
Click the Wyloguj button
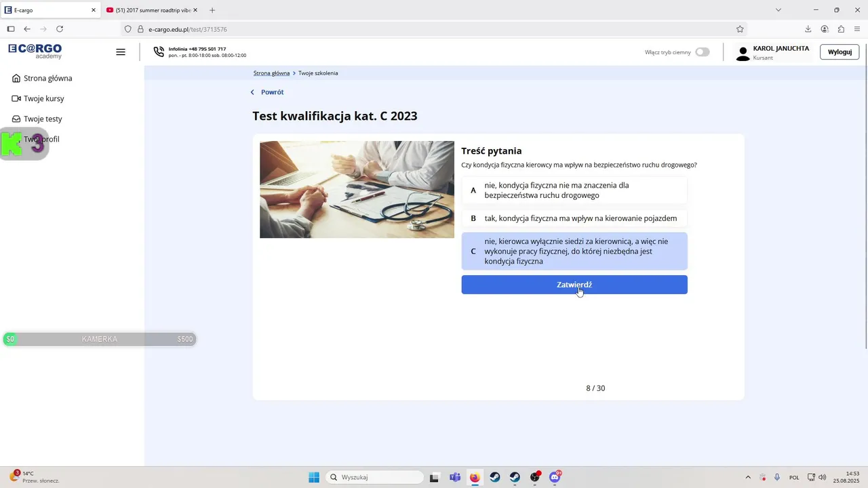point(840,52)
